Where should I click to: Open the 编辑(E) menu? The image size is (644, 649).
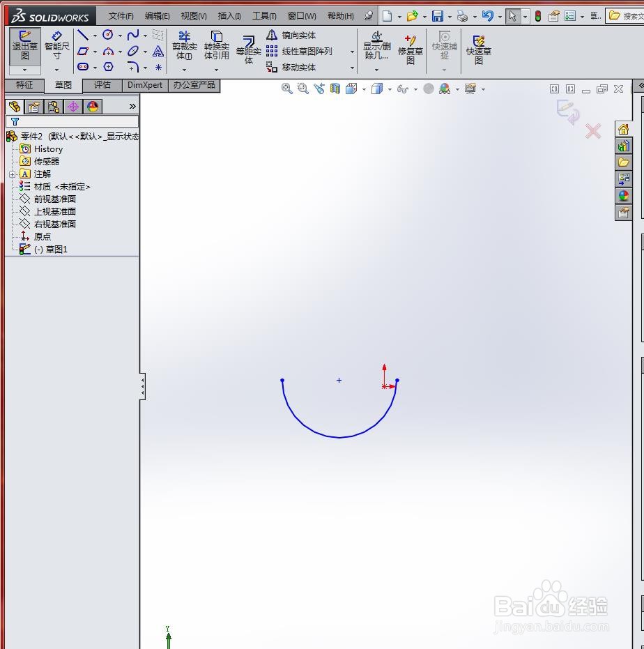[x=158, y=16]
